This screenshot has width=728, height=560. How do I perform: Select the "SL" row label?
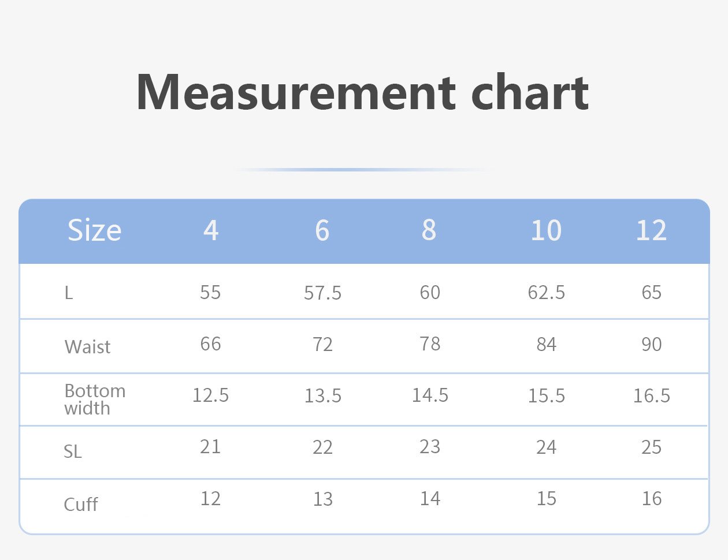pos(73,451)
